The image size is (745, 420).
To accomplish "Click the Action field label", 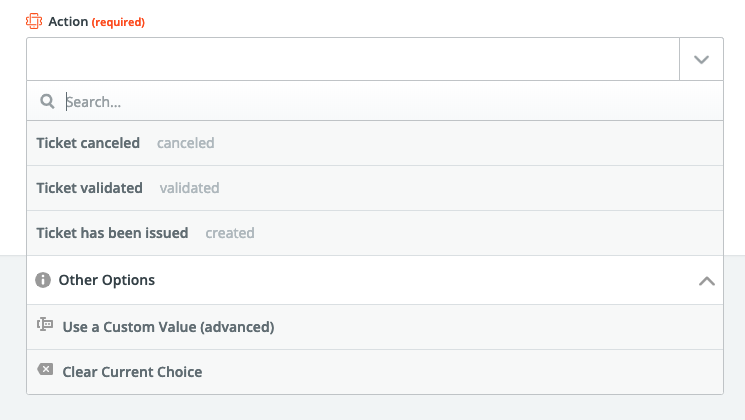I will point(68,21).
